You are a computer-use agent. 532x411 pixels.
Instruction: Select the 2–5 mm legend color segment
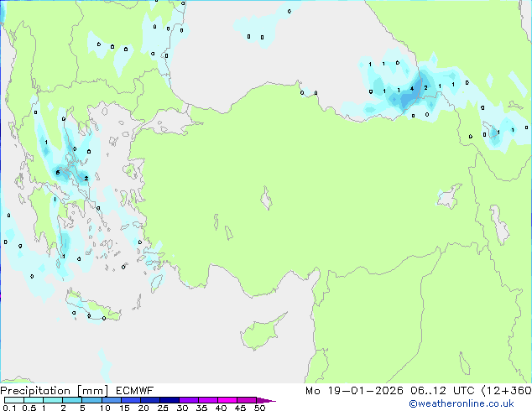coord(72,400)
